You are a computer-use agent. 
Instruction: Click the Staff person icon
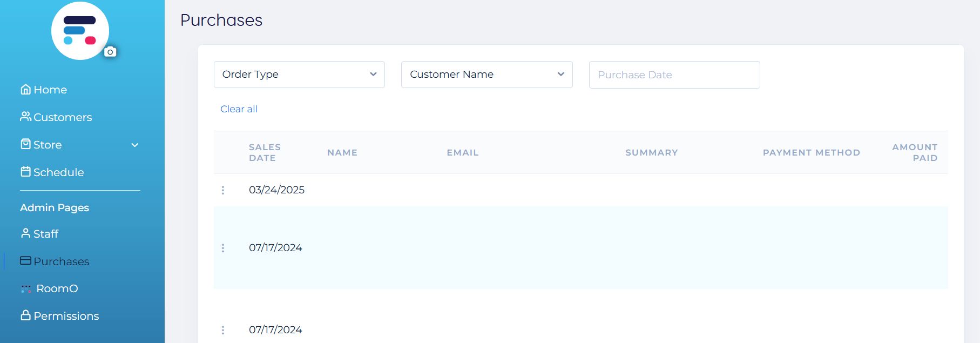tap(25, 233)
